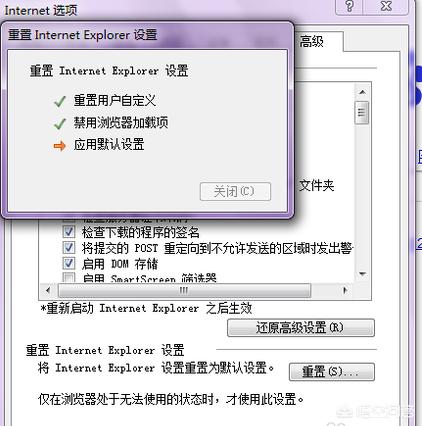Image resolution: width=422 pixels, height=426 pixels.
Task: Click the vertical scrollbar thumb
Action: pyautogui.click(x=362, y=113)
